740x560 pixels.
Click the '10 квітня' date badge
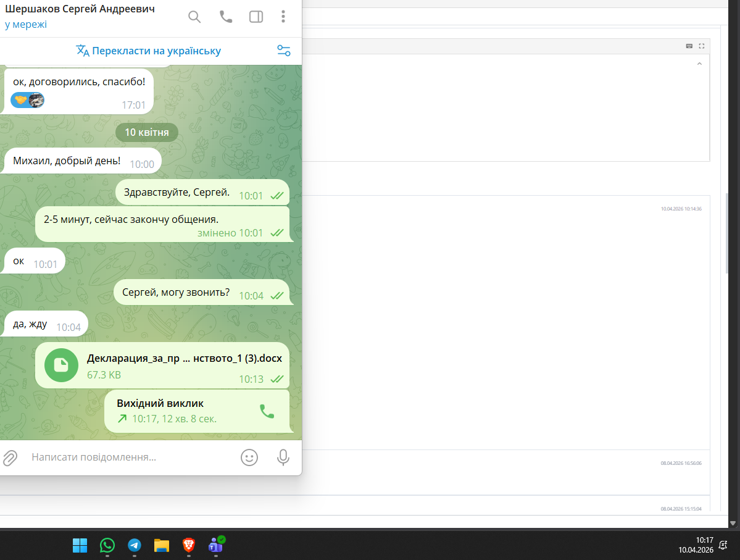click(x=147, y=132)
